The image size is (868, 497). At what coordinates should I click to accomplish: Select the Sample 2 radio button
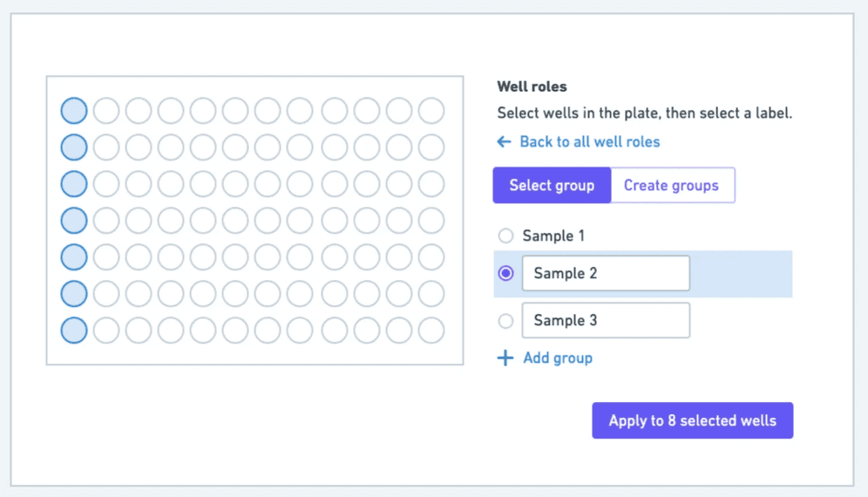click(x=505, y=274)
